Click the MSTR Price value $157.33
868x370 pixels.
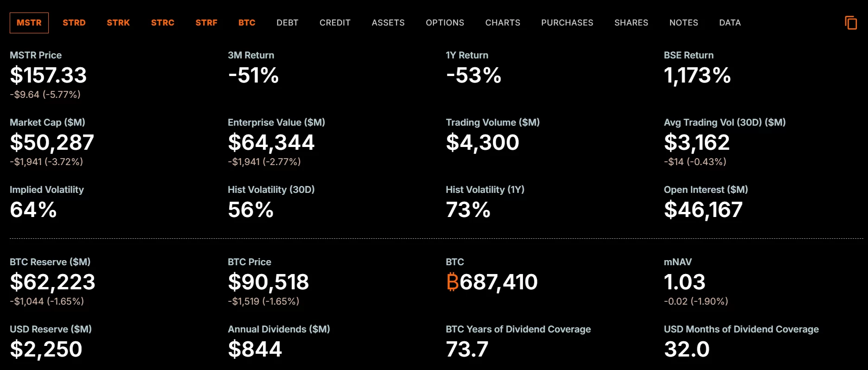[x=48, y=75]
